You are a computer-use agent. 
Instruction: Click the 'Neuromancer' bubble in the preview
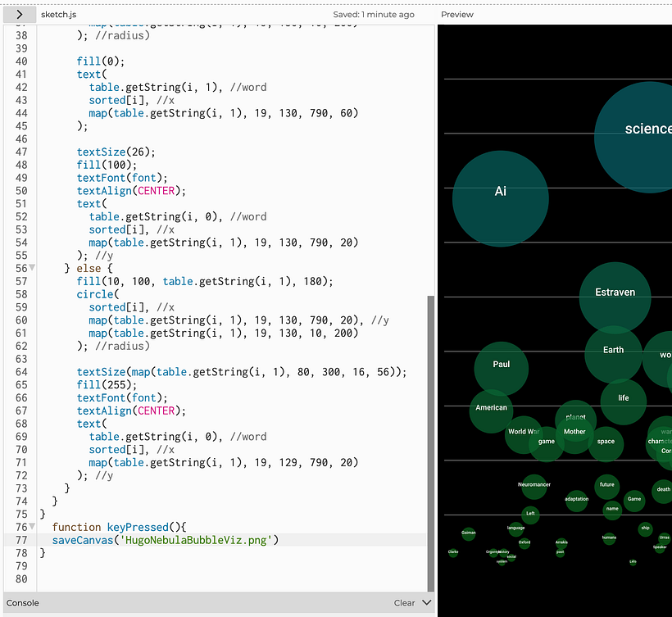click(534, 487)
